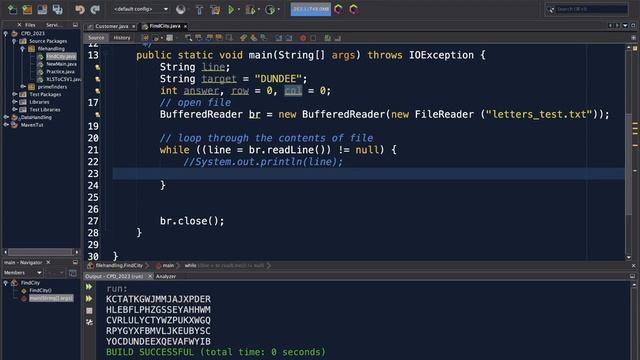Select NewMain.java in project tree
640x360 pixels.
(61, 64)
